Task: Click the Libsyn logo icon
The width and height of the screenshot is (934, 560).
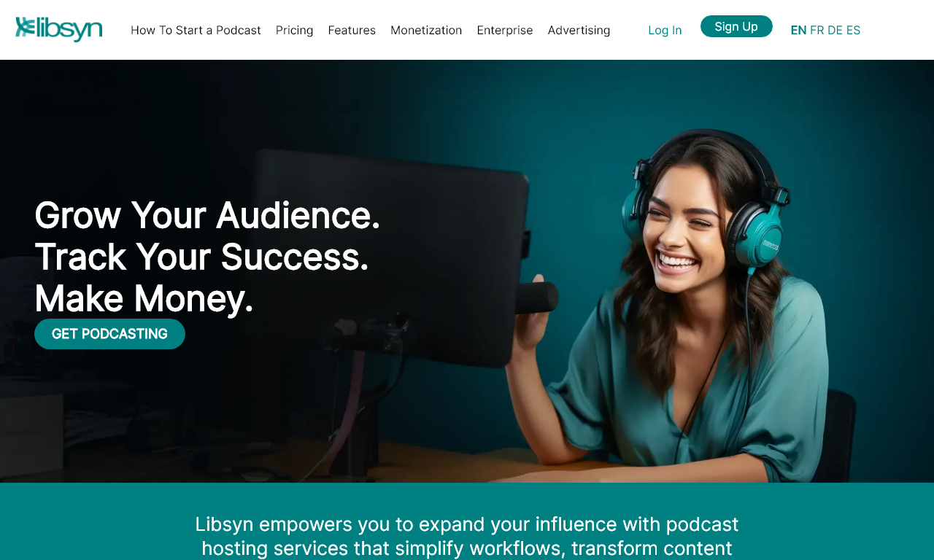Action: pos(58,29)
